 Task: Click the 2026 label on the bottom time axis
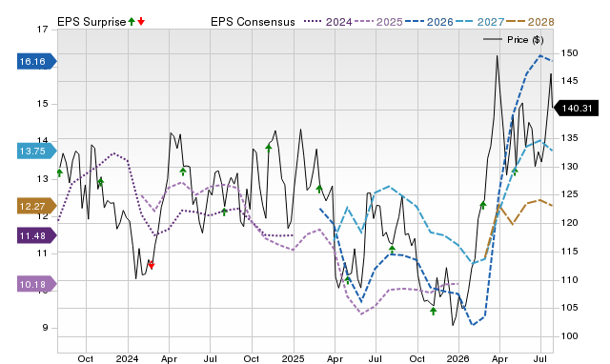tap(457, 358)
